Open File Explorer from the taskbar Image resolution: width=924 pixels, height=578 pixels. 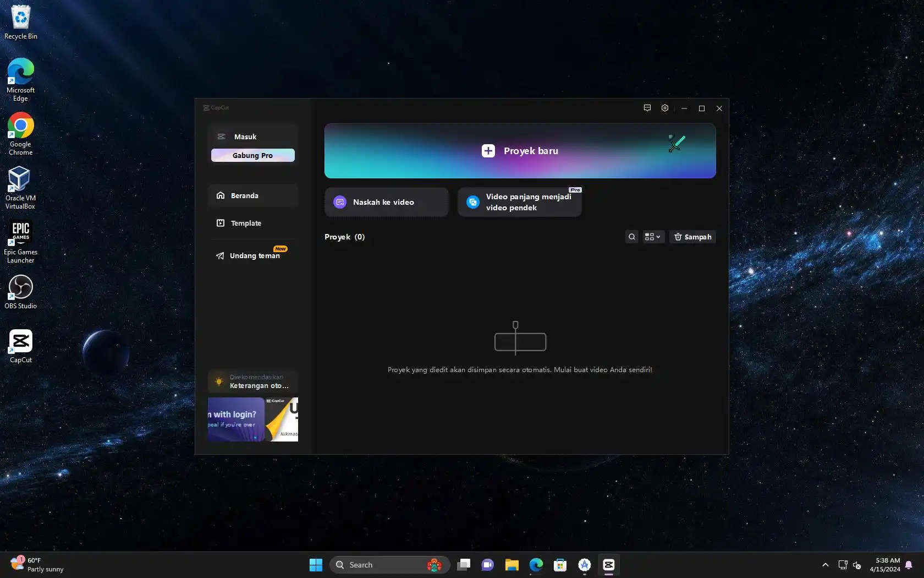pyautogui.click(x=512, y=565)
